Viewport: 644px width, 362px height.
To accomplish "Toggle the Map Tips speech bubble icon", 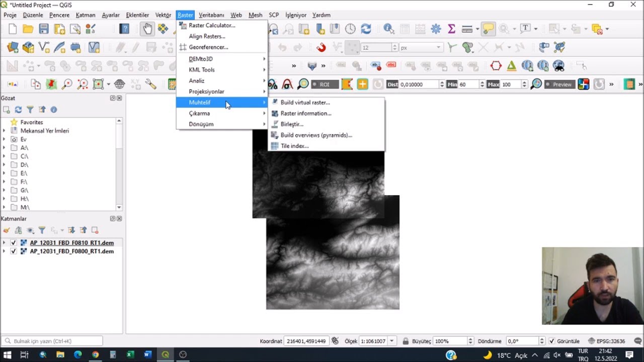I will coord(488,29).
